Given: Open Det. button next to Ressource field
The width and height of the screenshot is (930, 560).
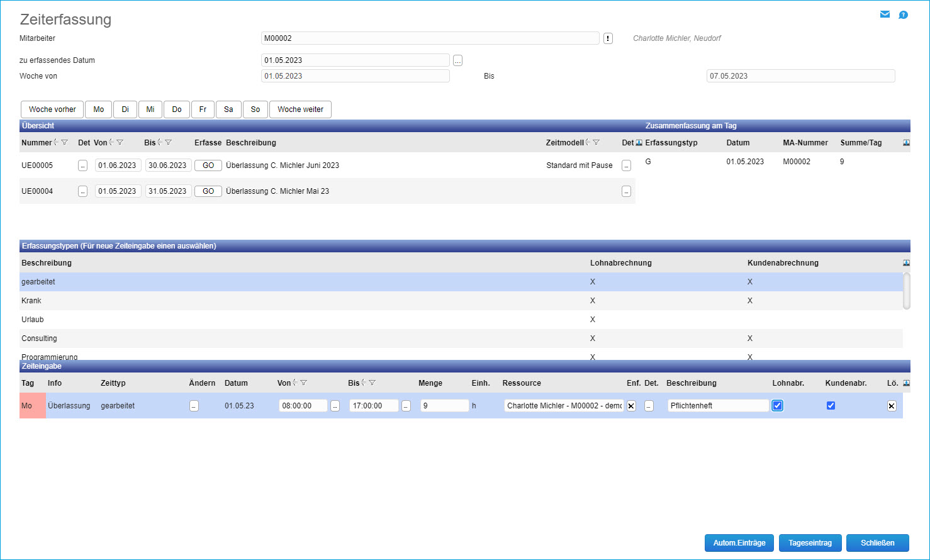Looking at the screenshot, I should tap(649, 406).
